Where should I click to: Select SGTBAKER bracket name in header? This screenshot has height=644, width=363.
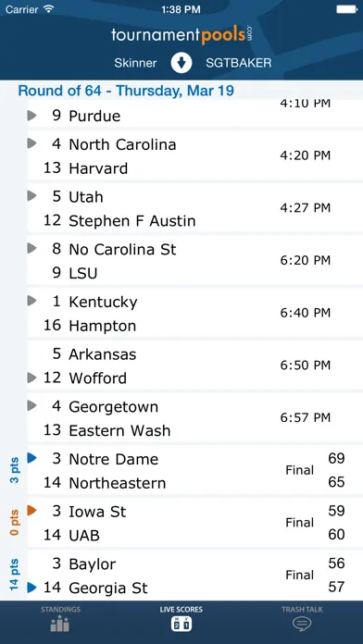(238, 63)
